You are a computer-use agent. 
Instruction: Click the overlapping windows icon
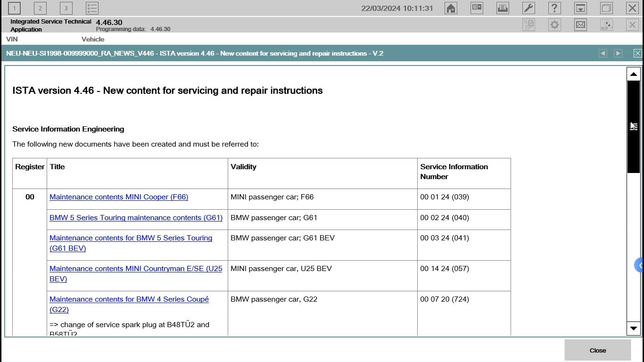(x=606, y=8)
